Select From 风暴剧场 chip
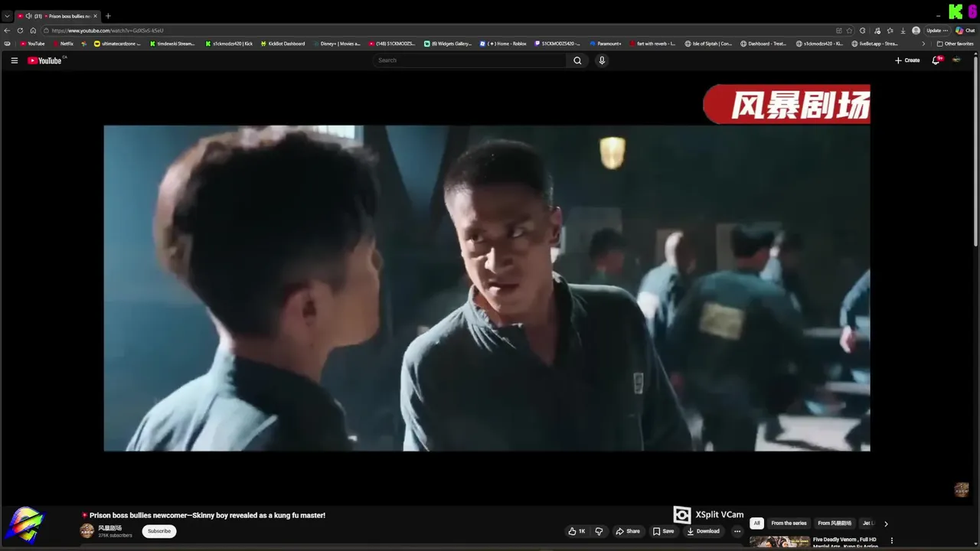The height and width of the screenshot is (551, 980). coord(835,523)
